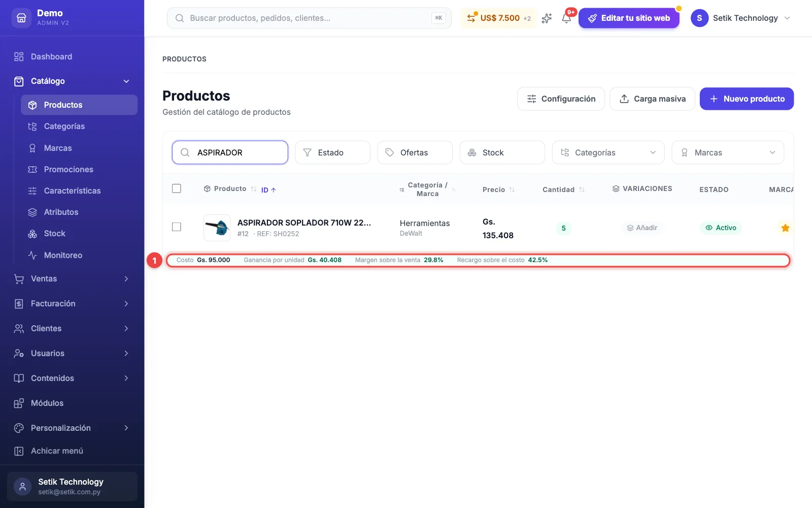Open Promociones in the sidebar
812x508 pixels.
pos(79,169)
